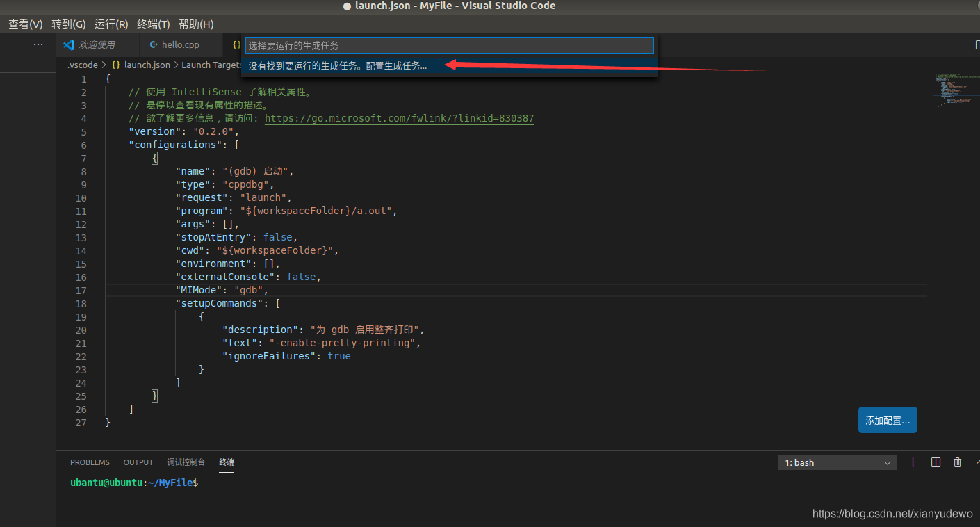The width and height of the screenshot is (980, 527).
Task: Click line number 1 in the gutter
Action: pyautogui.click(x=84, y=79)
